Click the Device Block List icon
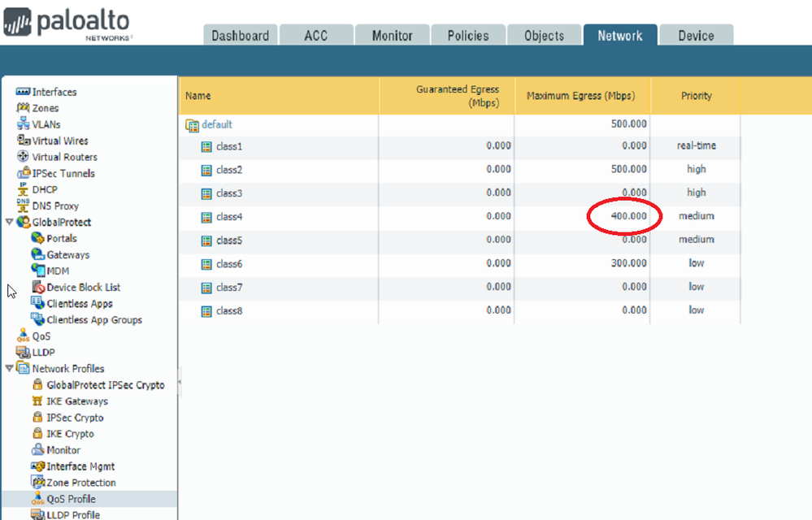 tap(37, 287)
